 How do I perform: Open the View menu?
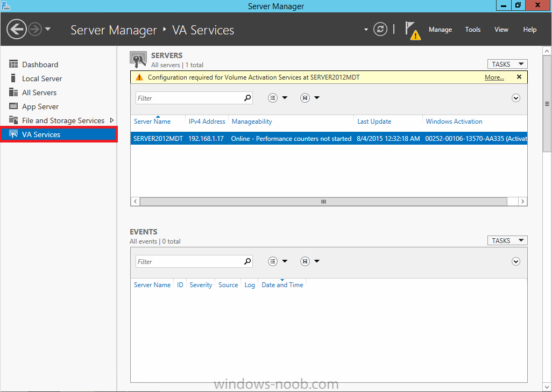[501, 30]
